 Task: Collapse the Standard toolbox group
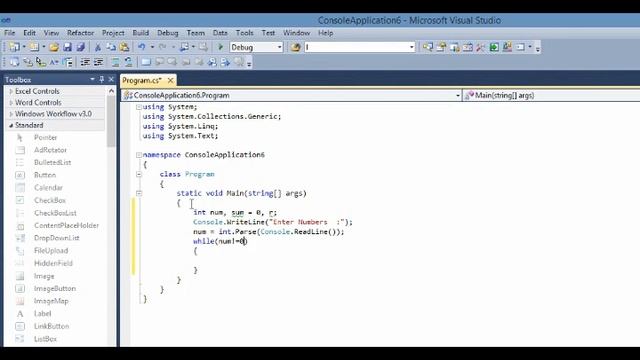coord(11,125)
